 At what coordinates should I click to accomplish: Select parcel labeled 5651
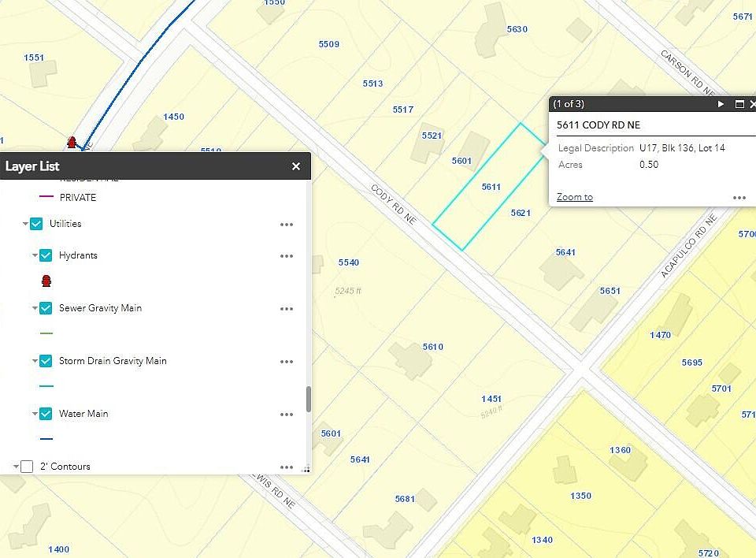click(610, 291)
